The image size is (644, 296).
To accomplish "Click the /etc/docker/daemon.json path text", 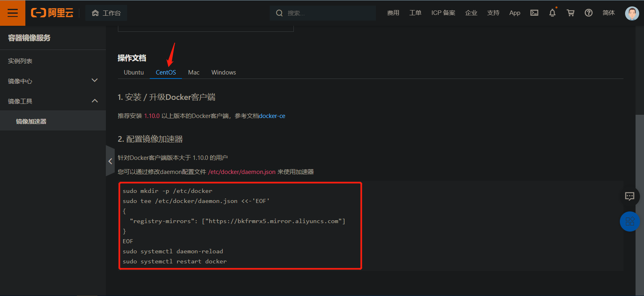I will click(242, 172).
